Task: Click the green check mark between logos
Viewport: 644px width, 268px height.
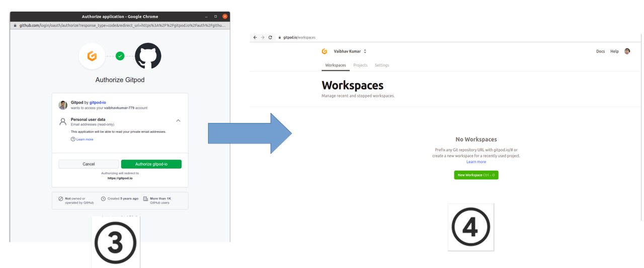Action: coord(120,56)
